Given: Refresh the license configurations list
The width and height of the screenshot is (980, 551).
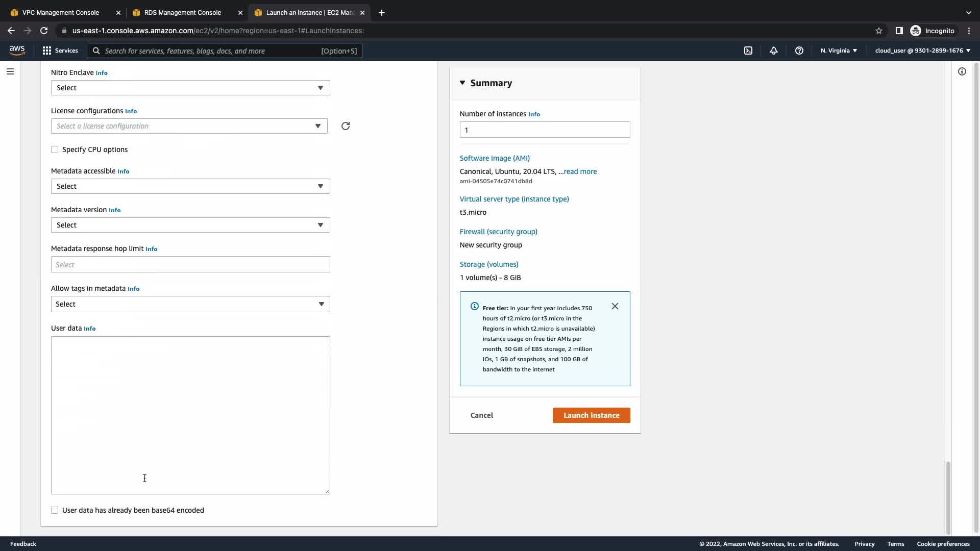Looking at the screenshot, I should pyautogui.click(x=346, y=126).
